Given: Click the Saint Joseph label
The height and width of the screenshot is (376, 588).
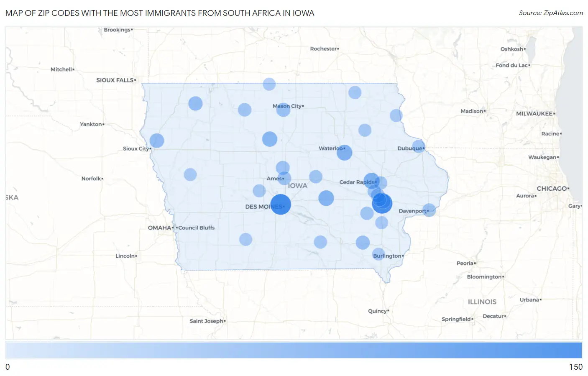Looking at the screenshot, I should pos(207,321).
